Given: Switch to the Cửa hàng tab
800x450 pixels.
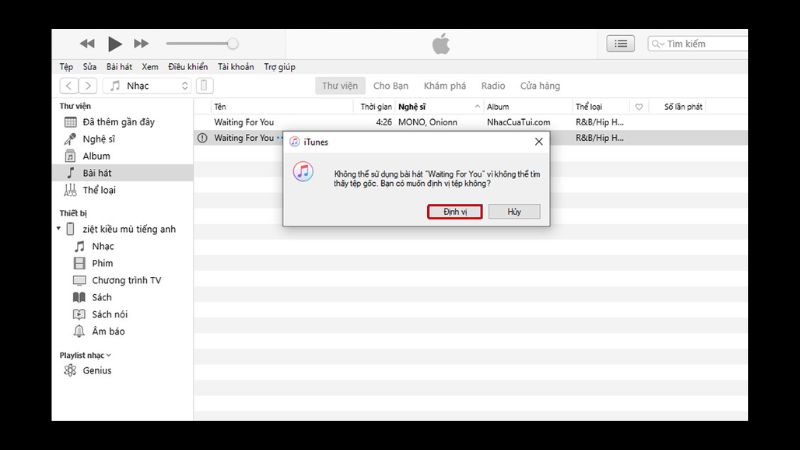Looking at the screenshot, I should 540,86.
